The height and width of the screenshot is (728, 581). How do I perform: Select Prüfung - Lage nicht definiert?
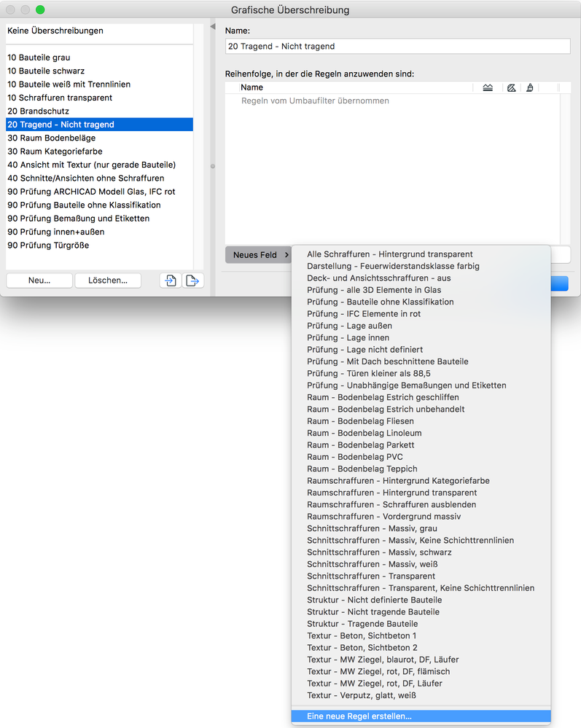coord(364,350)
